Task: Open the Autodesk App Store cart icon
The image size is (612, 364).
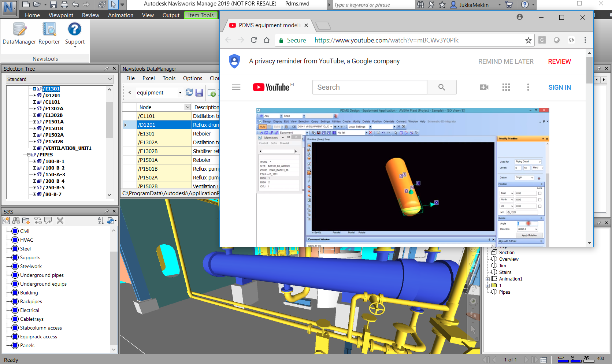Action: [x=509, y=4]
